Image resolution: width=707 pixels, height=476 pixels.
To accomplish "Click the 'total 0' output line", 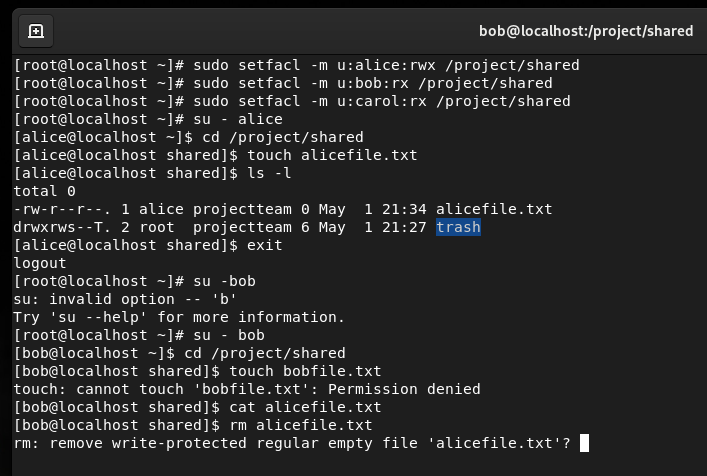I will (44, 191).
